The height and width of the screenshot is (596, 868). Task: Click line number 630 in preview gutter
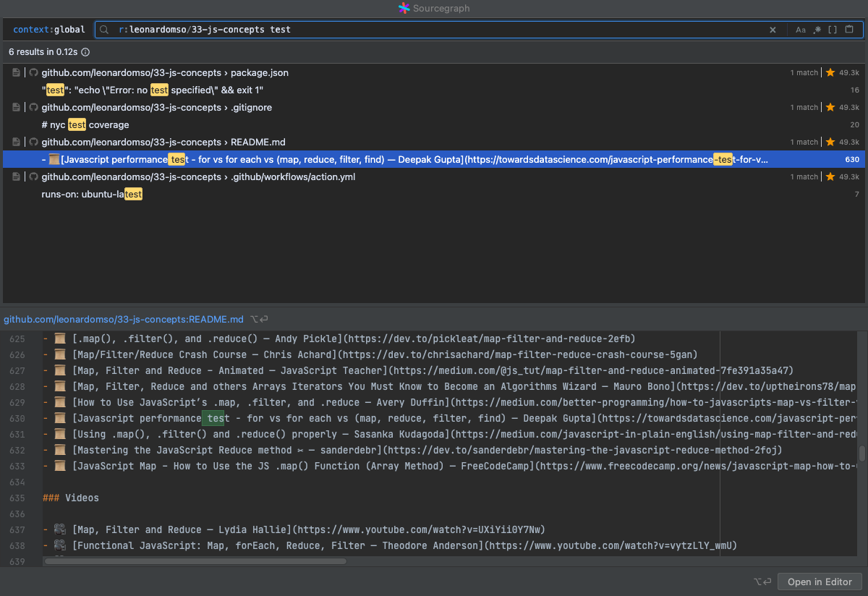point(16,418)
